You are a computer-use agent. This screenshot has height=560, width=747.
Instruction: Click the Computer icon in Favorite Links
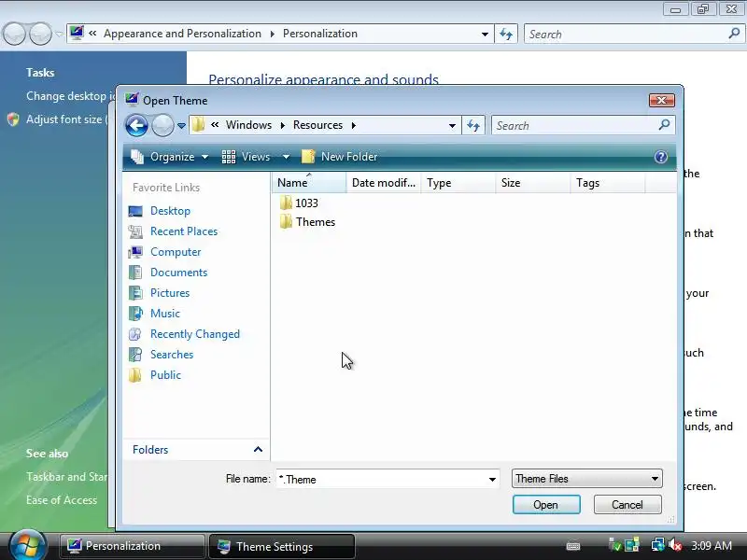coord(135,252)
